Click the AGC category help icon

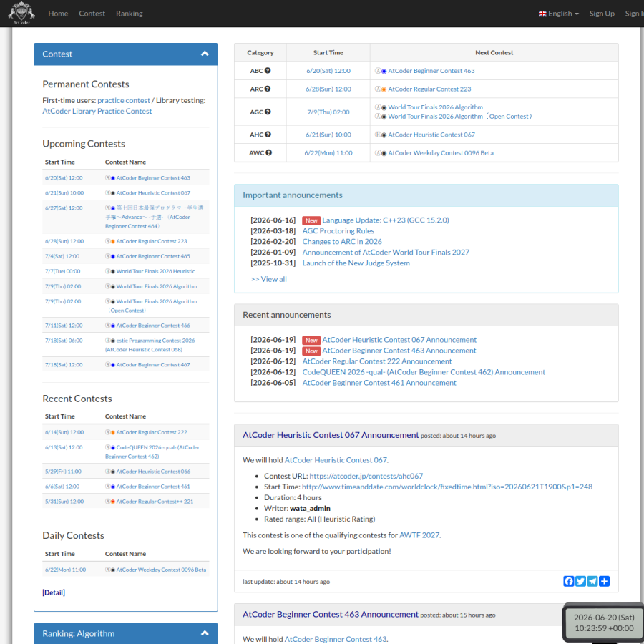tap(268, 112)
